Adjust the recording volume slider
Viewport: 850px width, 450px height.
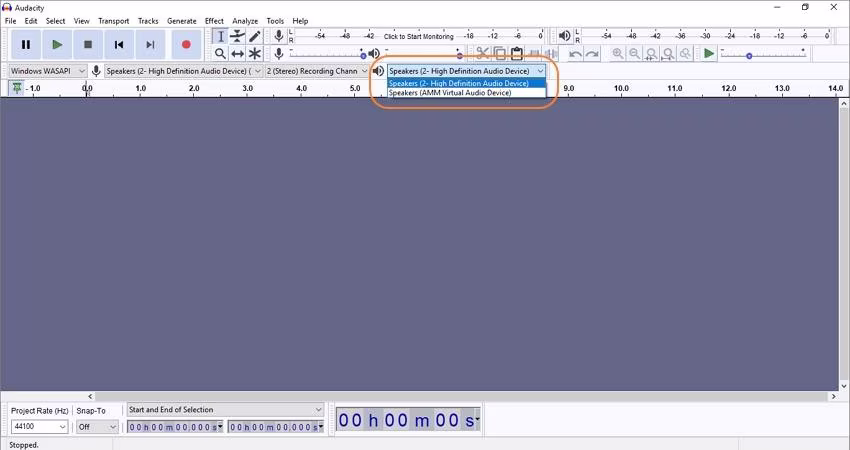(x=326, y=54)
